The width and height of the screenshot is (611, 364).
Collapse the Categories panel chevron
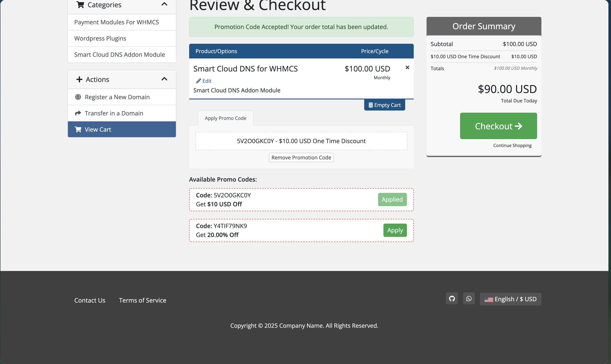[164, 4]
